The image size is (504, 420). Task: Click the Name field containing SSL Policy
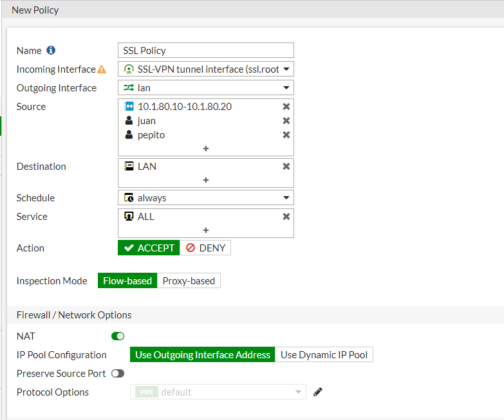point(206,51)
